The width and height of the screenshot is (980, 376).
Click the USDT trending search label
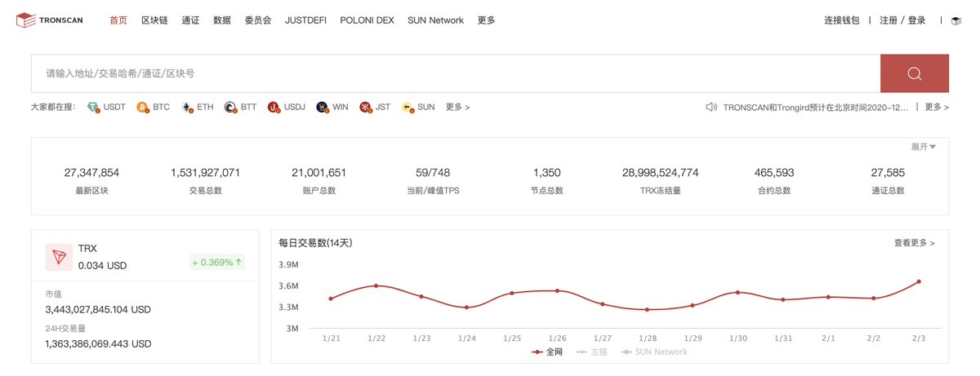114,107
